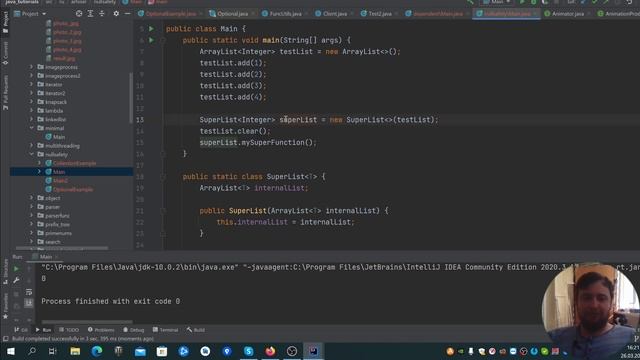Open Project panel gear settings
640x360 pixels.
coord(116,13)
